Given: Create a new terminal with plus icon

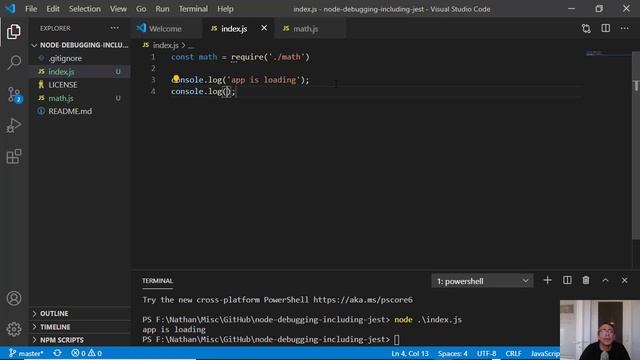Looking at the screenshot, I should tap(547, 280).
